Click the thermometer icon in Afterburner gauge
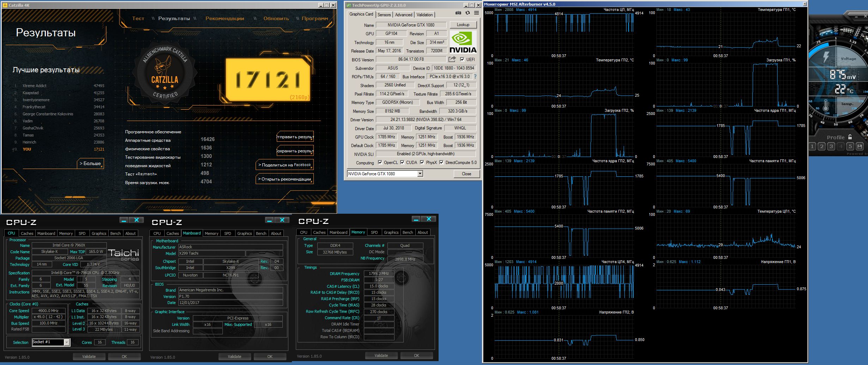Image resolution: width=868 pixels, height=365 pixels. pyautogui.click(x=826, y=105)
